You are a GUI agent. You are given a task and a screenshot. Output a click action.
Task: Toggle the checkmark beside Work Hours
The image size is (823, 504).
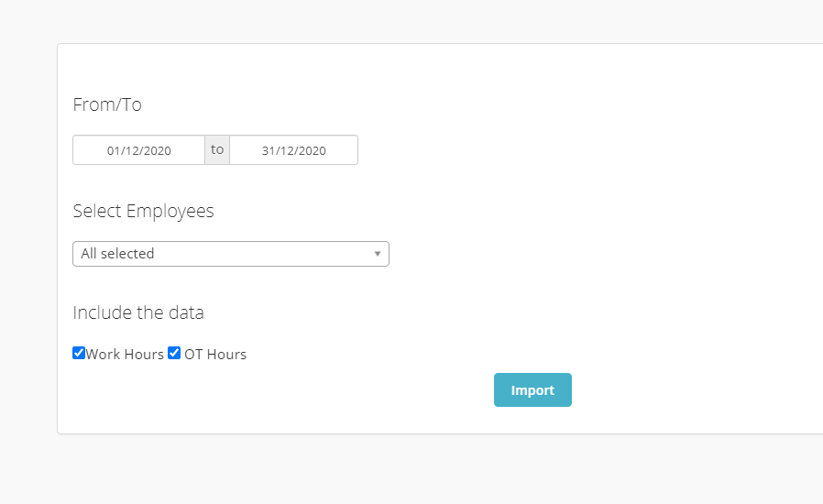tap(79, 353)
